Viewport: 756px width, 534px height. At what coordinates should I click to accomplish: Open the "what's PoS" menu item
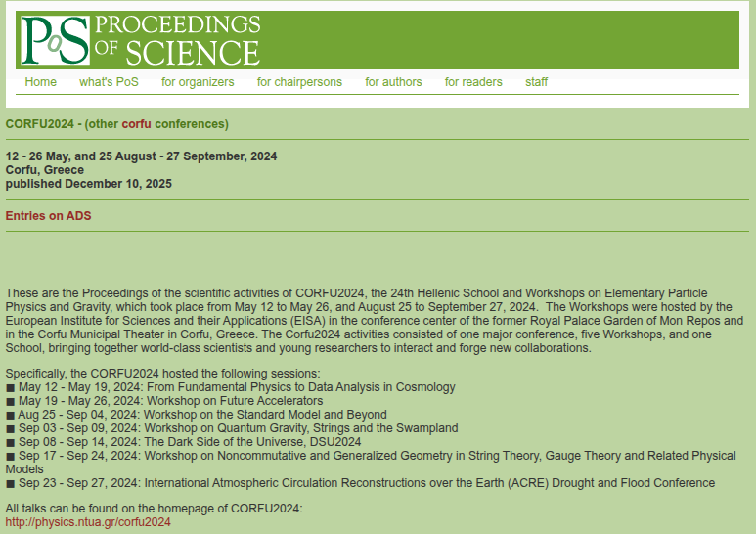[109, 82]
